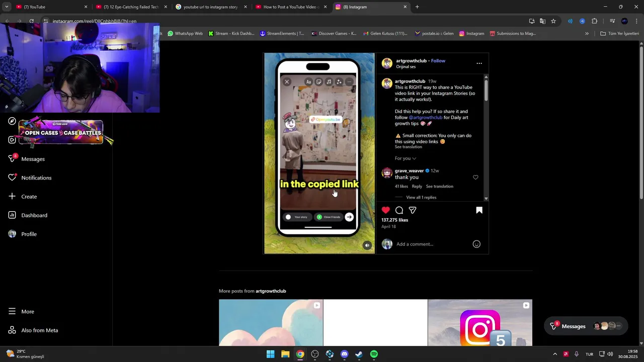Open the volume icon in the system tray
This screenshot has height=362, width=644.
(610, 354)
